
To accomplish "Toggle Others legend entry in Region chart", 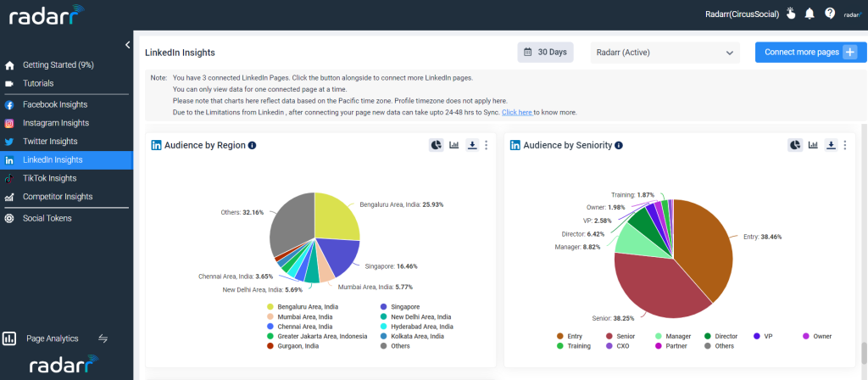I will [x=395, y=346].
